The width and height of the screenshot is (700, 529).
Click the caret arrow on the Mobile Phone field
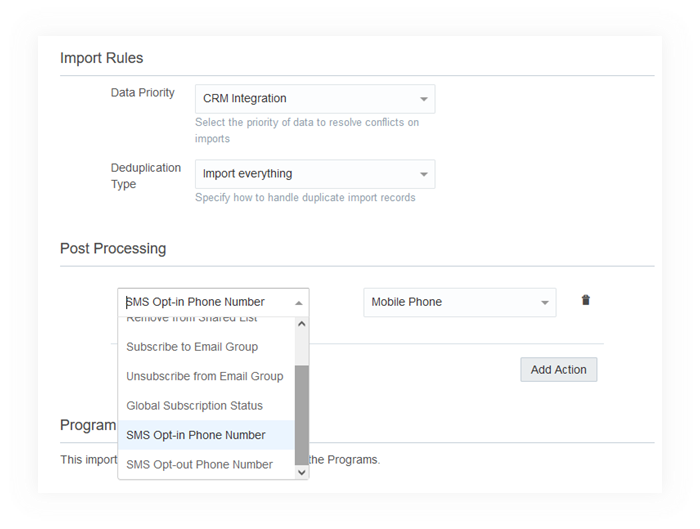pyautogui.click(x=545, y=302)
